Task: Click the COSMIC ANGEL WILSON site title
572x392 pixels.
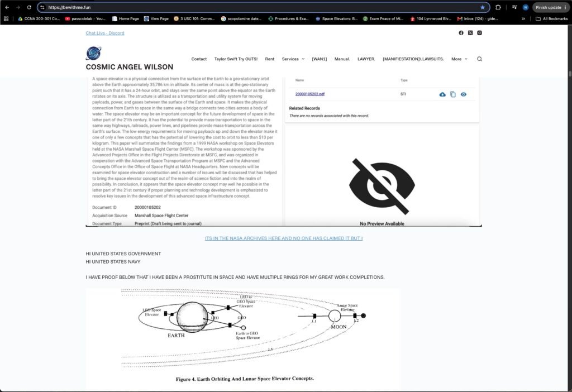Action: pyautogui.click(x=130, y=67)
